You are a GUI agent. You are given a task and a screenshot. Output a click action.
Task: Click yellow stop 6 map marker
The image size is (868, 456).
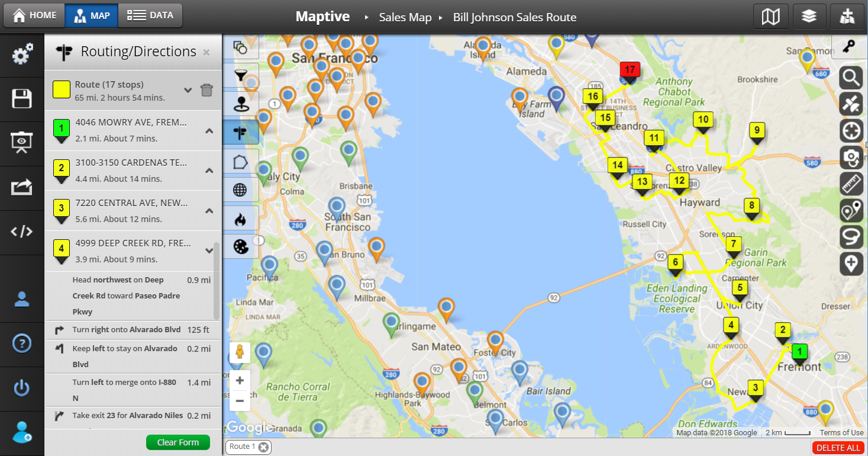pyautogui.click(x=675, y=264)
